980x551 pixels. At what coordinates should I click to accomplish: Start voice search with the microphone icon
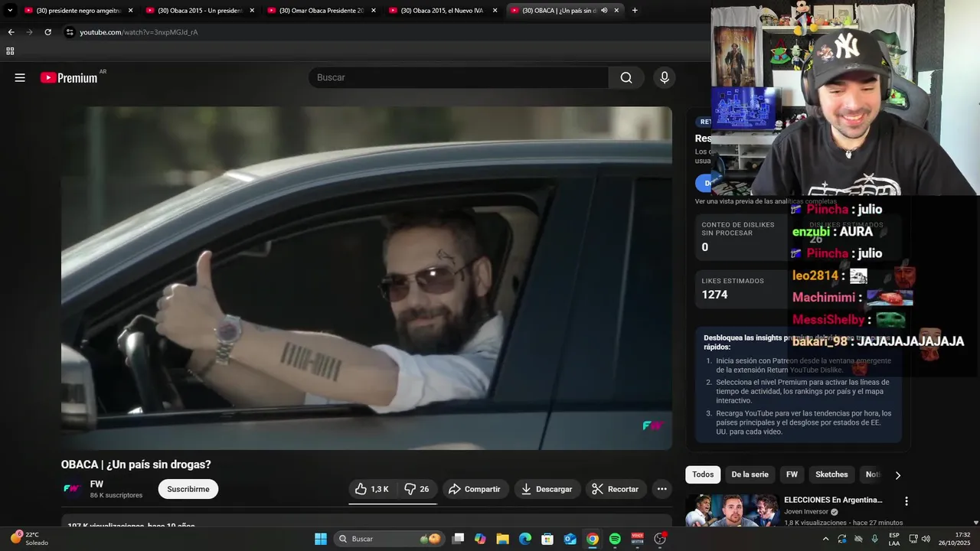[664, 77]
